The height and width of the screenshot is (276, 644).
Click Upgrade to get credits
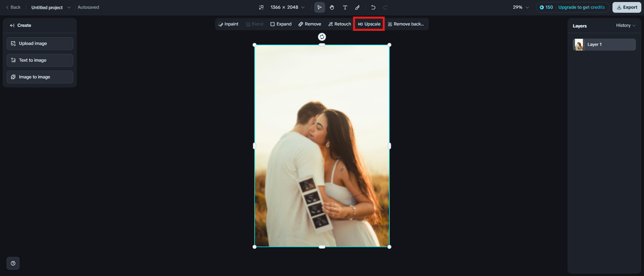(x=582, y=8)
